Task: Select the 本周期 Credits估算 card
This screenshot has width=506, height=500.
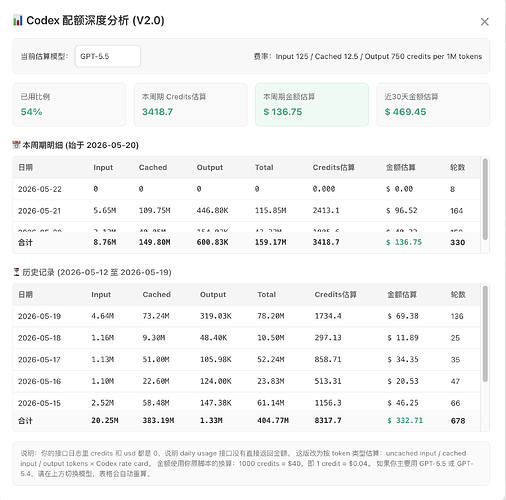Action: (x=191, y=105)
